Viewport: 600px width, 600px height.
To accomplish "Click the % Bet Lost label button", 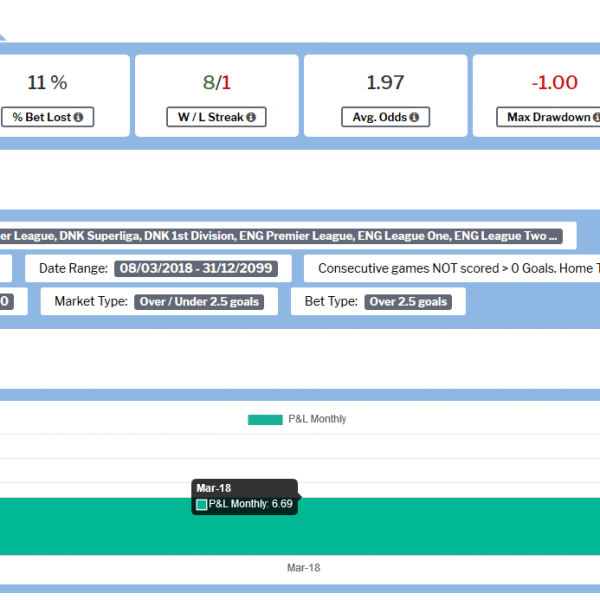I will click(47, 117).
